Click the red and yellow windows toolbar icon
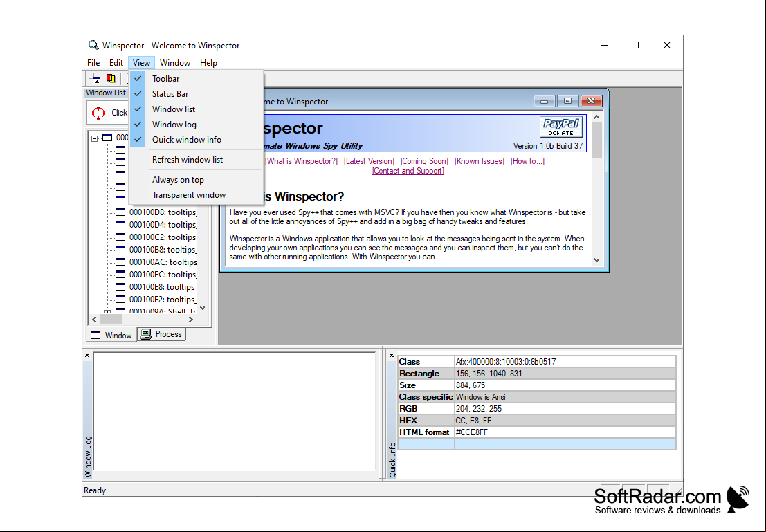This screenshot has width=766, height=532. (111, 78)
